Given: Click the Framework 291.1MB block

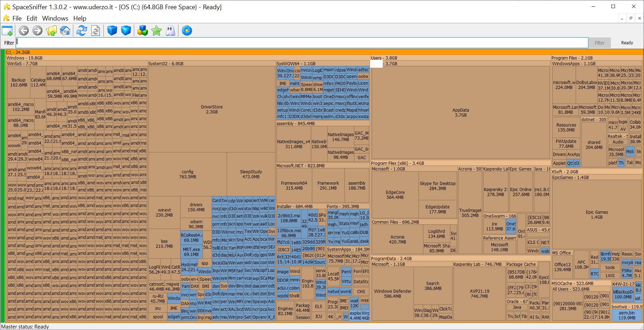Looking at the screenshot, I should (328, 186).
